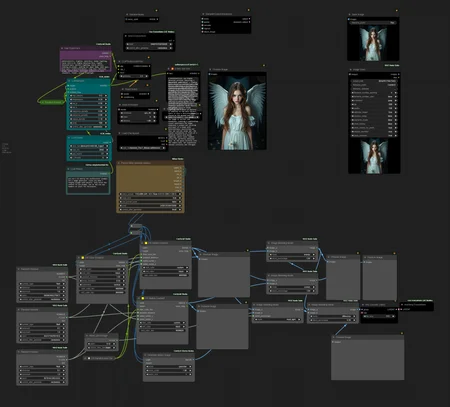Collapse the Save Image node via its title dot

(350, 15)
